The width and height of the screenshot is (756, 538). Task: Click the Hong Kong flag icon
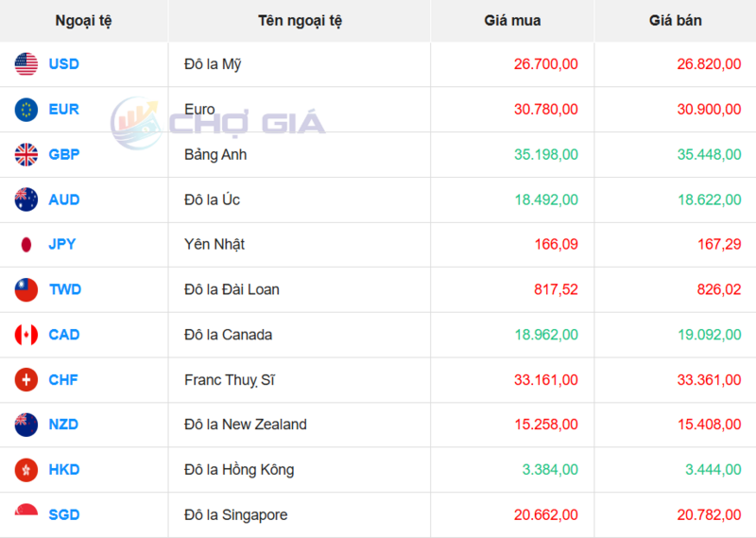click(x=26, y=470)
